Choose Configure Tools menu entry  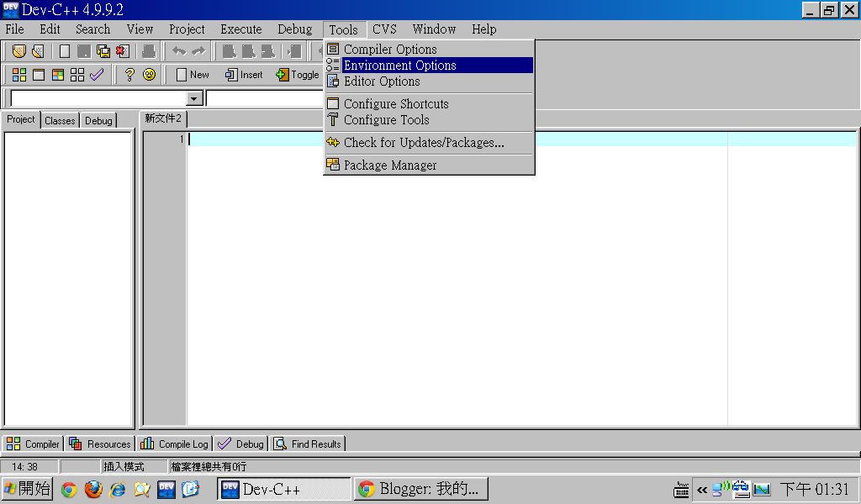[x=429, y=119]
